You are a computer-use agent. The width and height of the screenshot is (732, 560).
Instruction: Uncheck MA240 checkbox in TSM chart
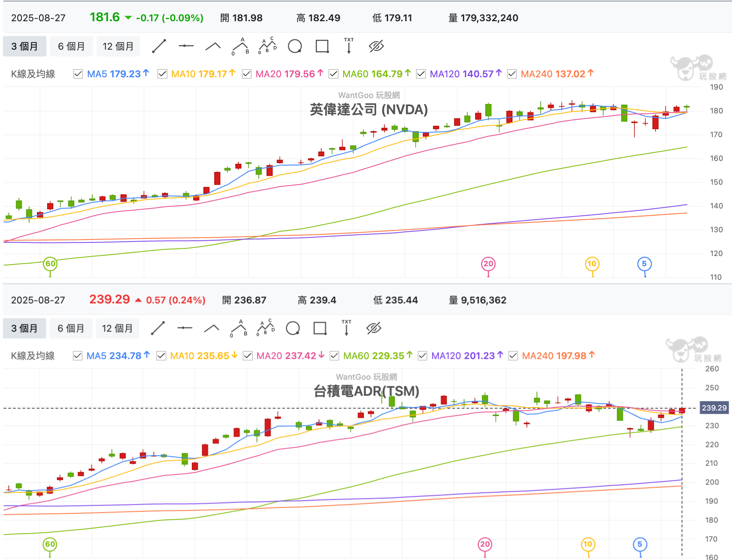[x=513, y=356]
